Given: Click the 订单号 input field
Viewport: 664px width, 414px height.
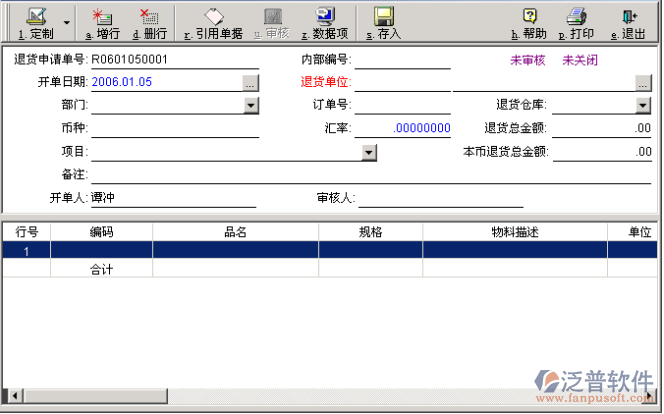Looking at the screenshot, I should coord(402,105).
